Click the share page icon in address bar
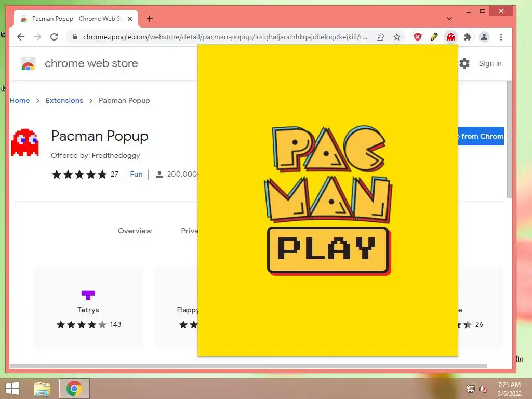Viewport: 532px width, 399px height. click(380, 37)
